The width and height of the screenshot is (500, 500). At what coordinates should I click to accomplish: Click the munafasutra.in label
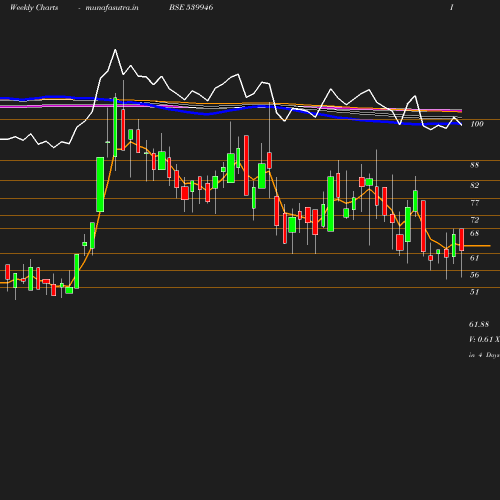(x=112, y=7)
